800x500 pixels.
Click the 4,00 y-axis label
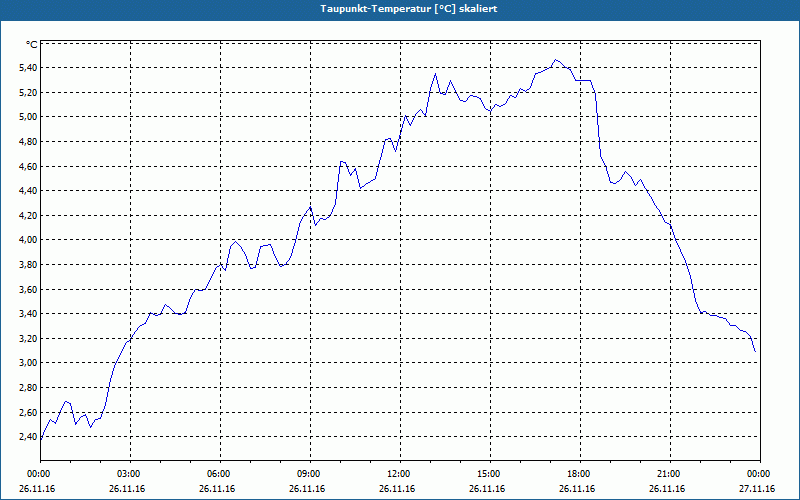point(29,240)
